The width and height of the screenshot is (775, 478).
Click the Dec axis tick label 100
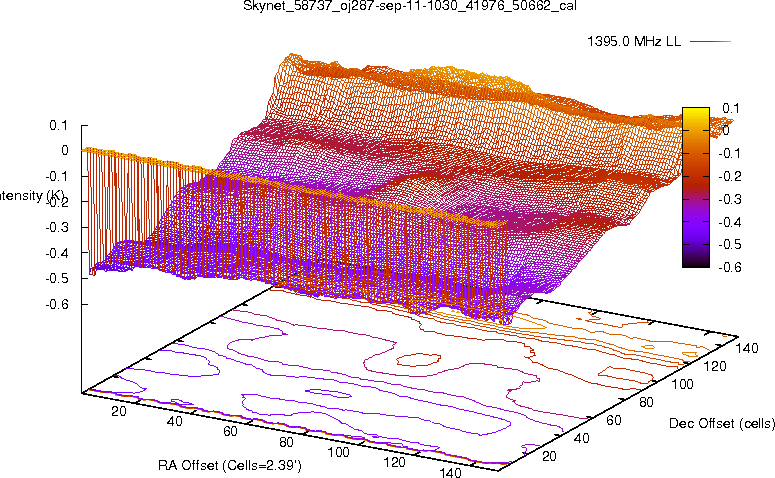pos(682,384)
